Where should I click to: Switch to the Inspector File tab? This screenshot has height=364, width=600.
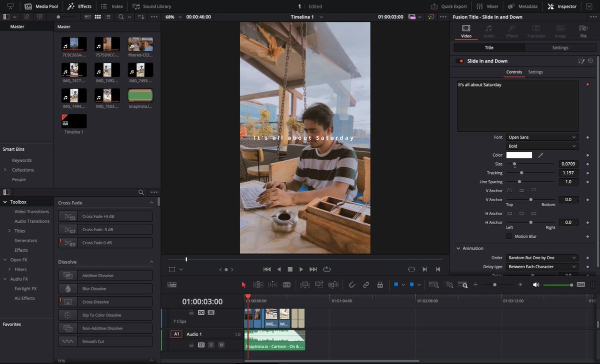pyautogui.click(x=583, y=31)
